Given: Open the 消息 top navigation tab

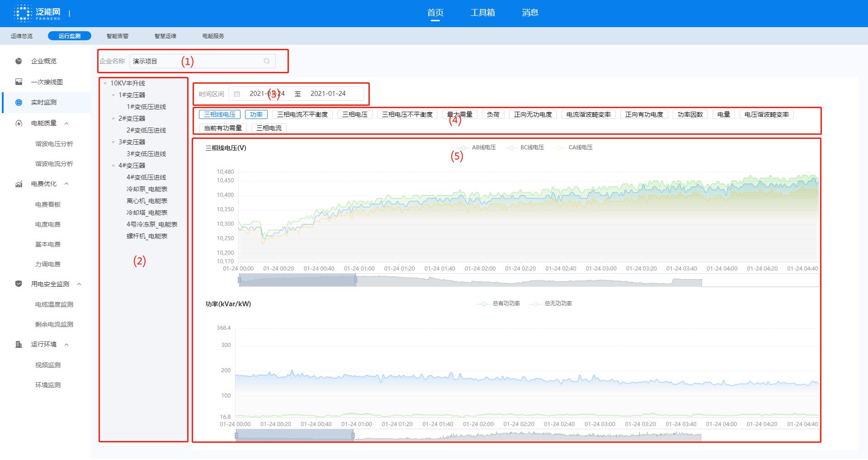Looking at the screenshot, I should pyautogui.click(x=530, y=13).
